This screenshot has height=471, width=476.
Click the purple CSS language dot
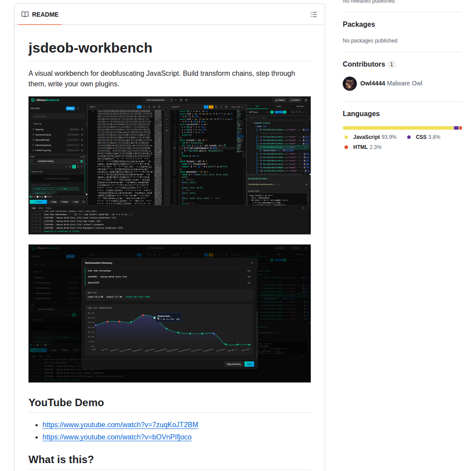click(409, 137)
